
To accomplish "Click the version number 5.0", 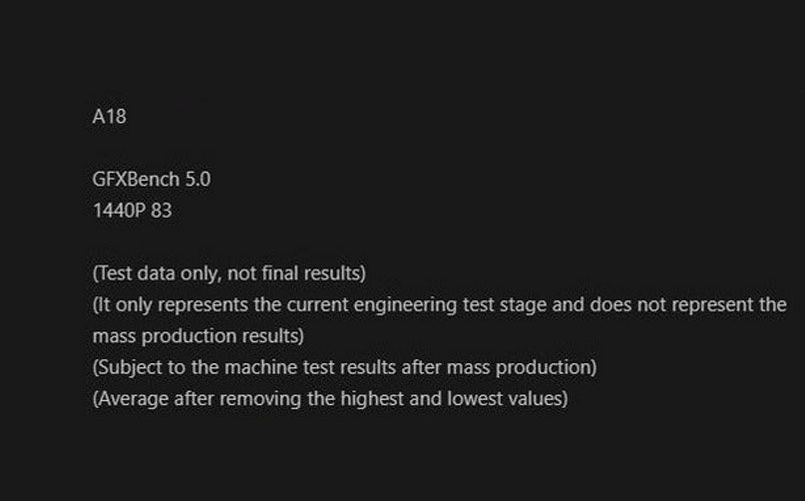I will pyautogui.click(x=198, y=179).
